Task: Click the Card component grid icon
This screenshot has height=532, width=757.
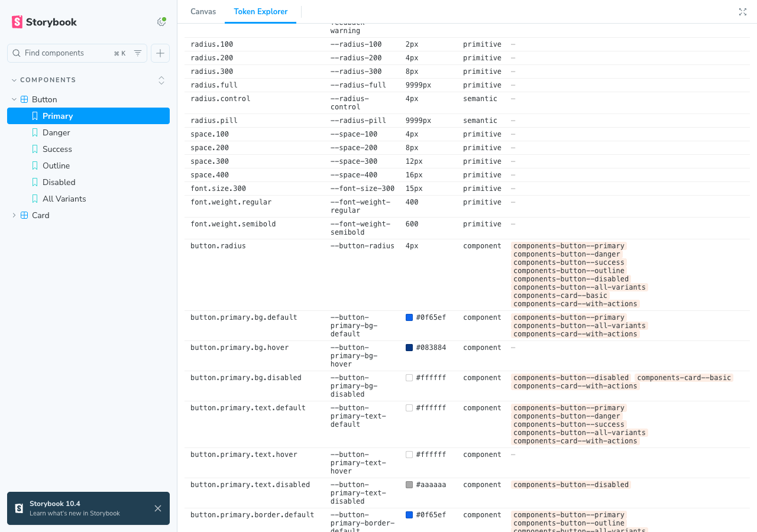Action: 24,215
